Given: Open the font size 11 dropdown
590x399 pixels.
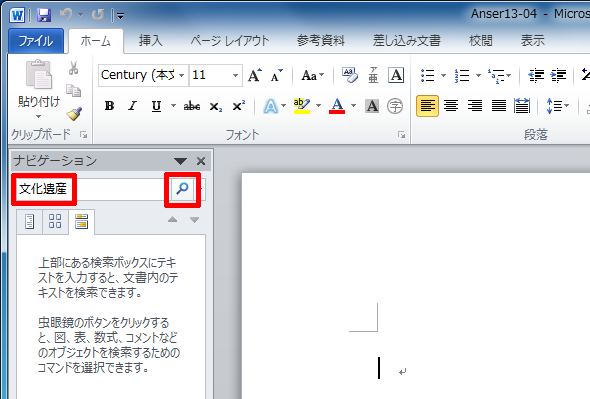Looking at the screenshot, I should [x=235, y=75].
